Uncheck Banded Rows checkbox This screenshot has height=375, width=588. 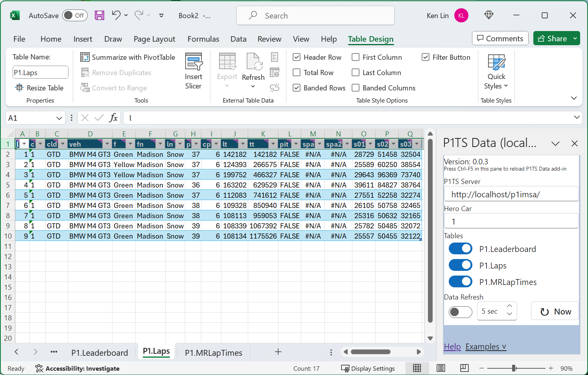[x=297, y=88]
